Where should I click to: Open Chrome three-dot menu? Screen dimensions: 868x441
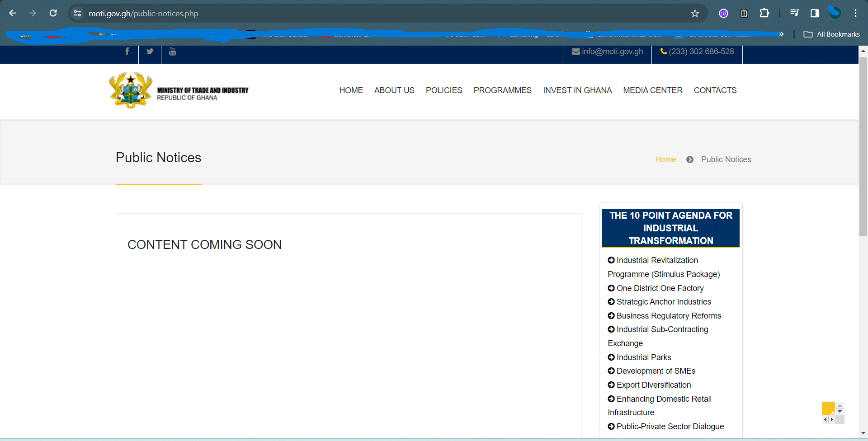[x=855, y=13]
